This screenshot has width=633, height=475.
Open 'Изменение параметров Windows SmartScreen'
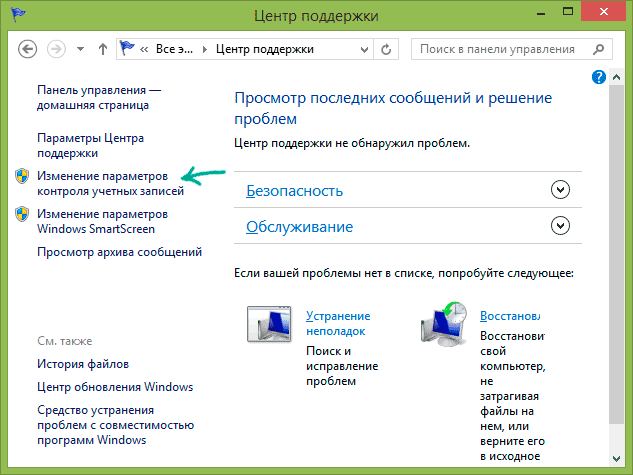click(103, 221)
